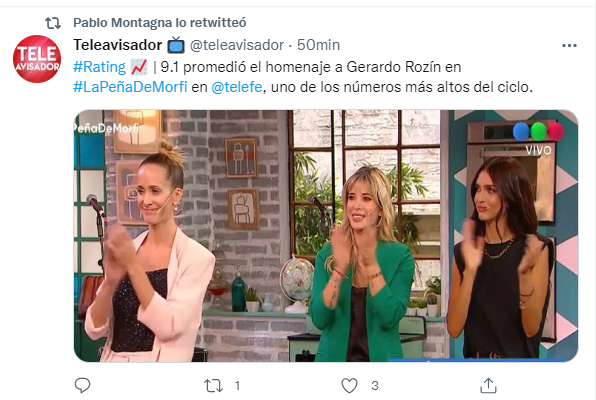Click the #Rating hashtag
The height and width of the screenshot is (400, 596).
coord(99,67)
